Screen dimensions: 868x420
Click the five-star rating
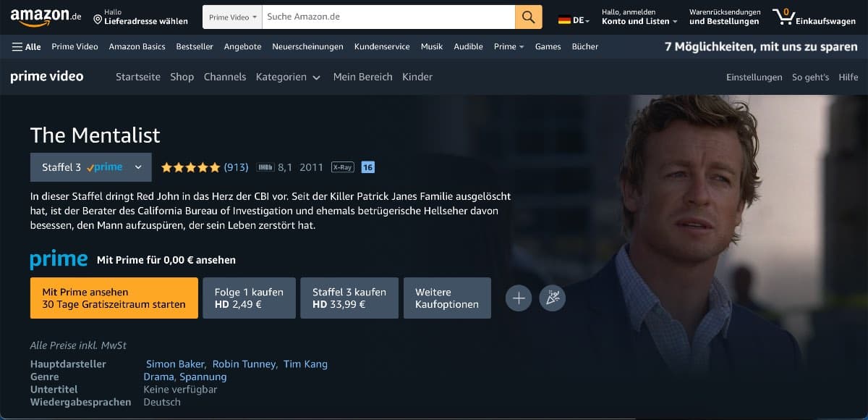[190, 167]
